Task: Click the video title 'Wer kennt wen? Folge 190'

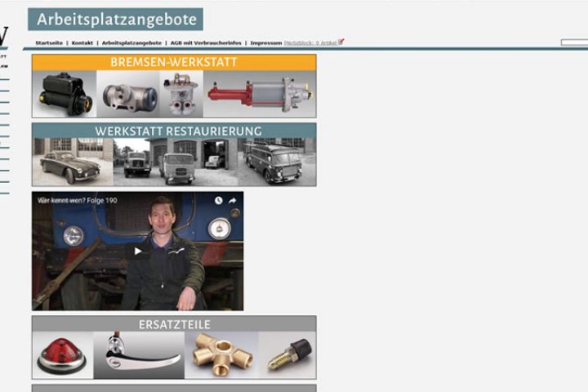Action: [72, 200]
